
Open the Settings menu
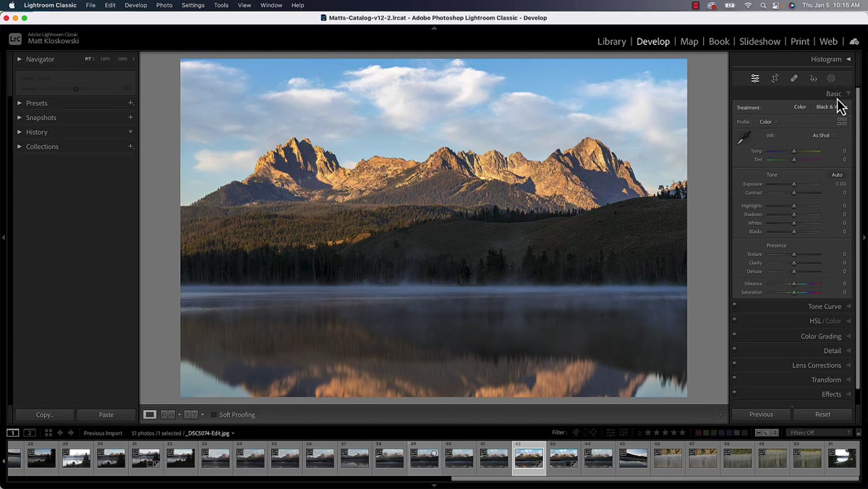click(x=193, y=5)
